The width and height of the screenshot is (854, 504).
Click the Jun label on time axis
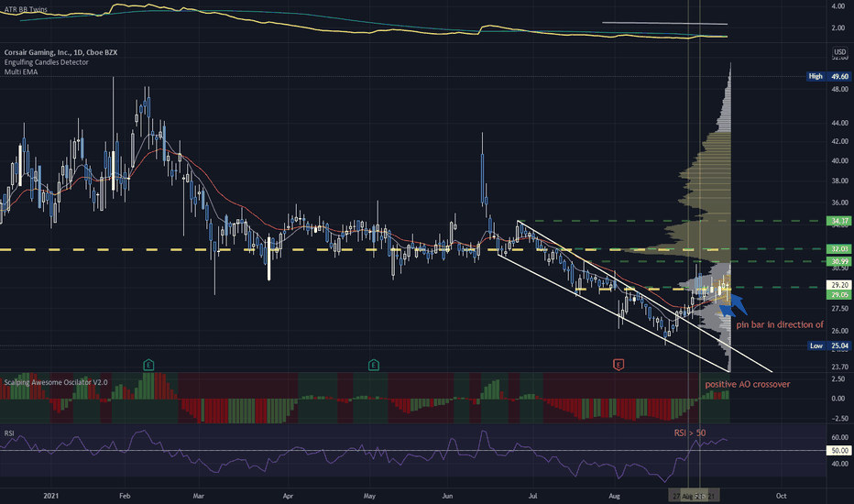(447, 496)
